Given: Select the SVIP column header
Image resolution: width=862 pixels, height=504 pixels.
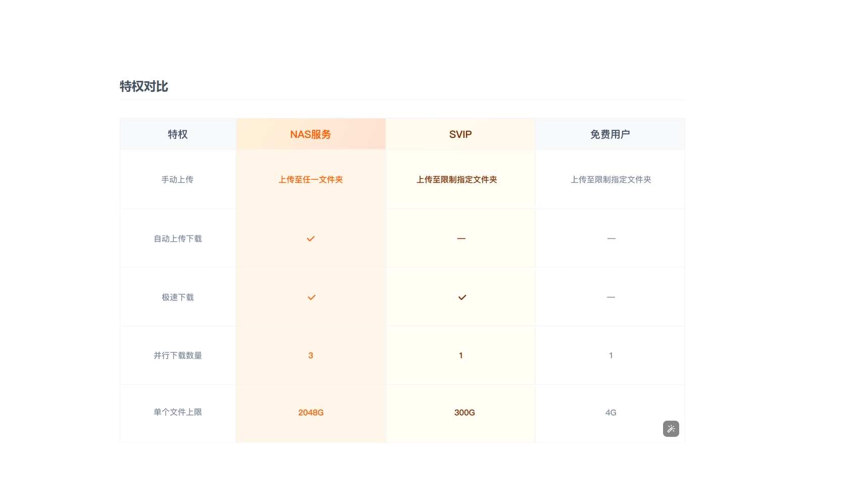Looking at the screenshot, I should [x=461, y=134].
